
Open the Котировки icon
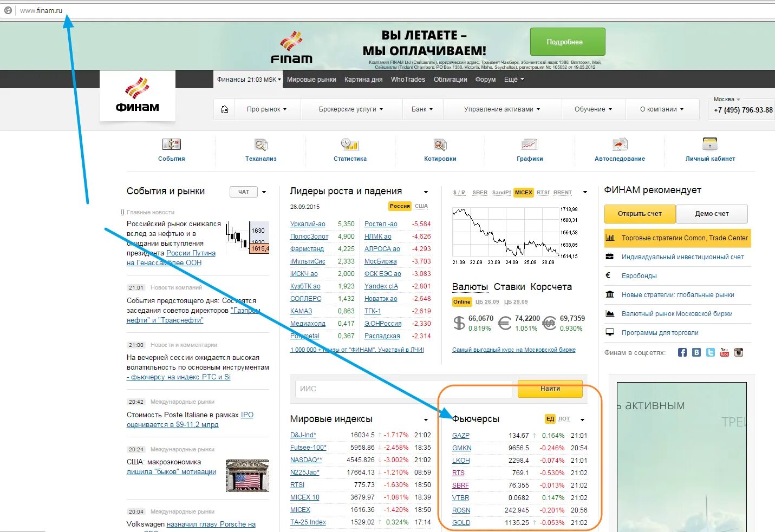(x=440, y=145)
